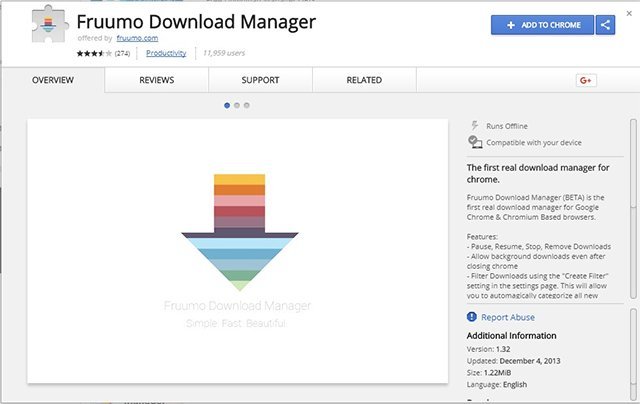Image resolution: width=640 pixels, height=404 pixels.
Task: Click the Additional Information panel scrollbar
Action: pyautogui.click(x=633, y=353)
